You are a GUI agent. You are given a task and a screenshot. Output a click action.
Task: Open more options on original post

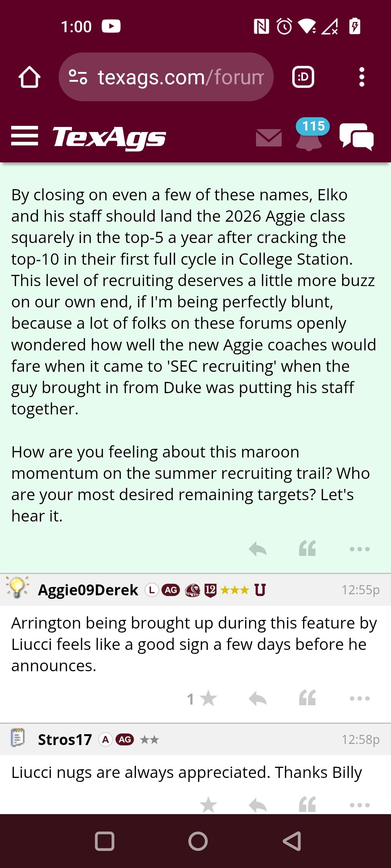tap(360, 549)
